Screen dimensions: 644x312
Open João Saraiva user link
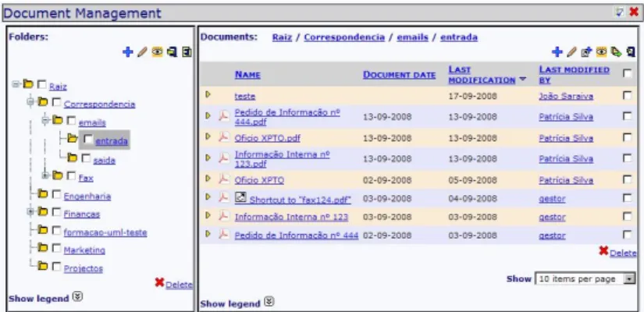click(566, 97)
